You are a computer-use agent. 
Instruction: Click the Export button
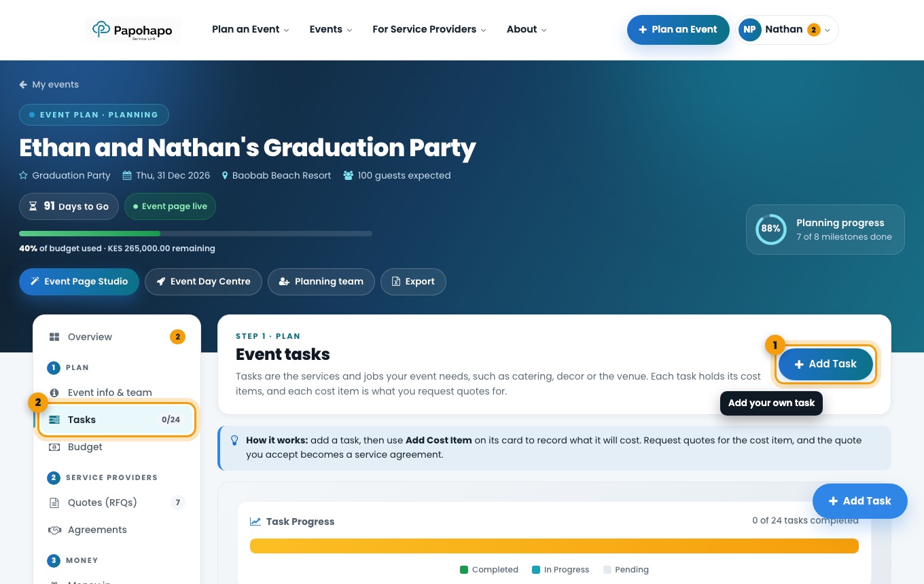[x=413, y=282]
